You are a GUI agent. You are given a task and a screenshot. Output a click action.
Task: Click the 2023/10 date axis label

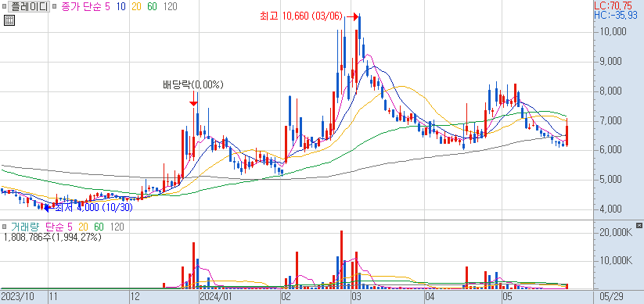coord(17,296)
